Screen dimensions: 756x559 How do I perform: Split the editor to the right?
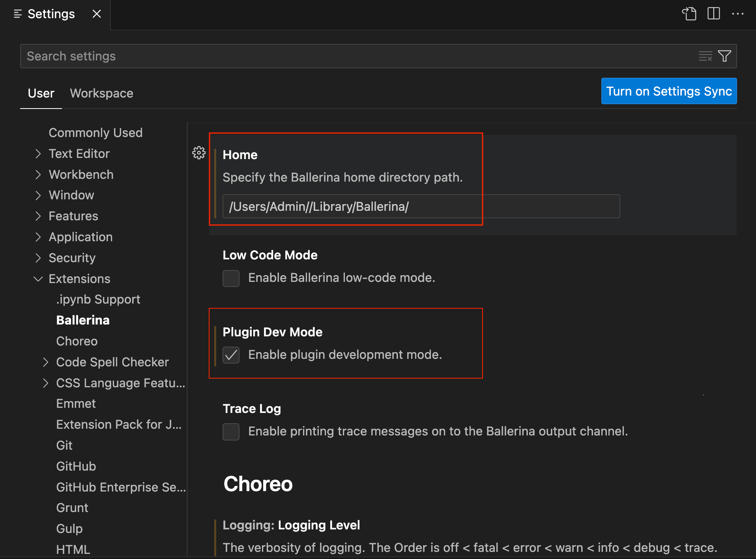(713, 14)
